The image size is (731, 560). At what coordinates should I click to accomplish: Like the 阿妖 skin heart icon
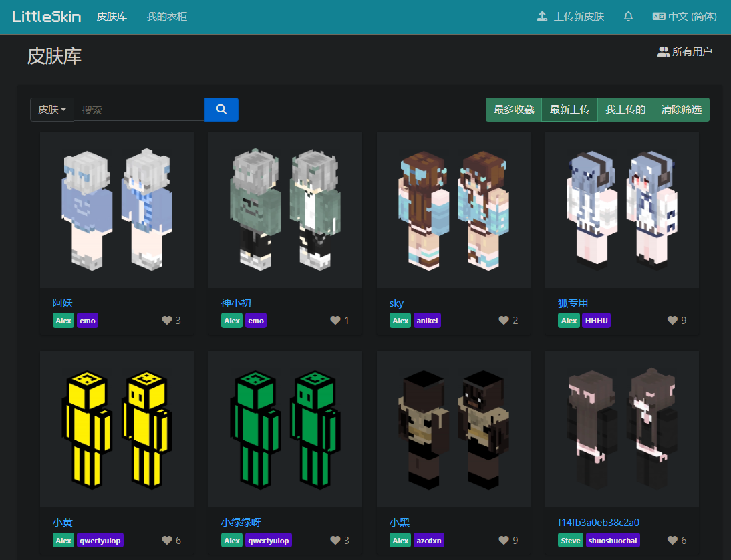coord(167,321)
